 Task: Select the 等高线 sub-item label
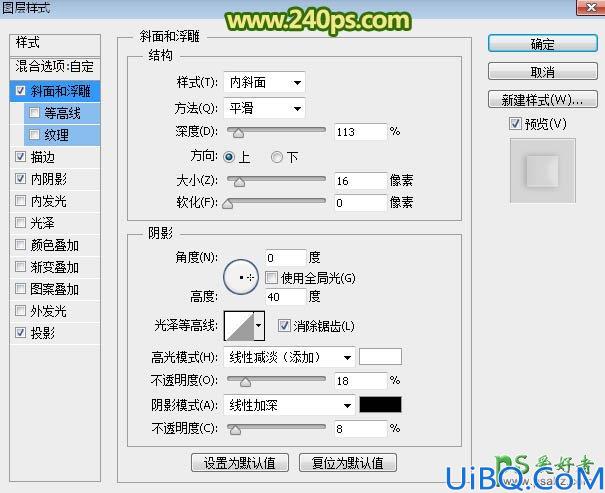coord(62,113)
